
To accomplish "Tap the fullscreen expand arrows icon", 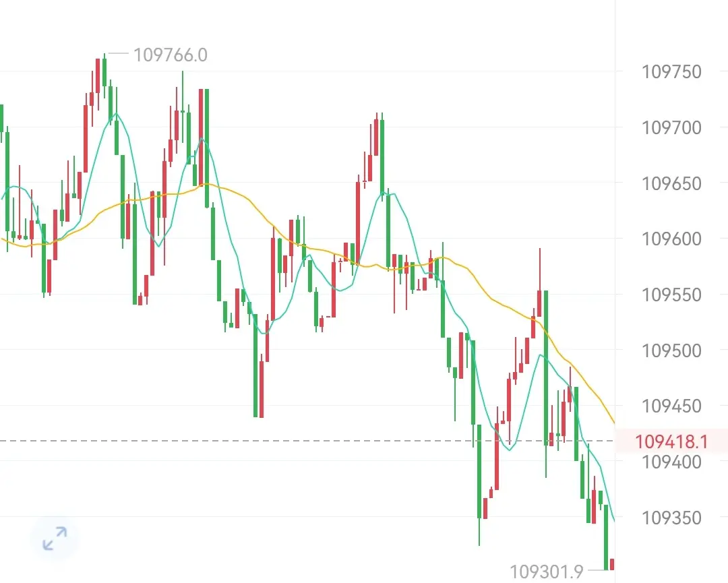I will tap(55, 539).
